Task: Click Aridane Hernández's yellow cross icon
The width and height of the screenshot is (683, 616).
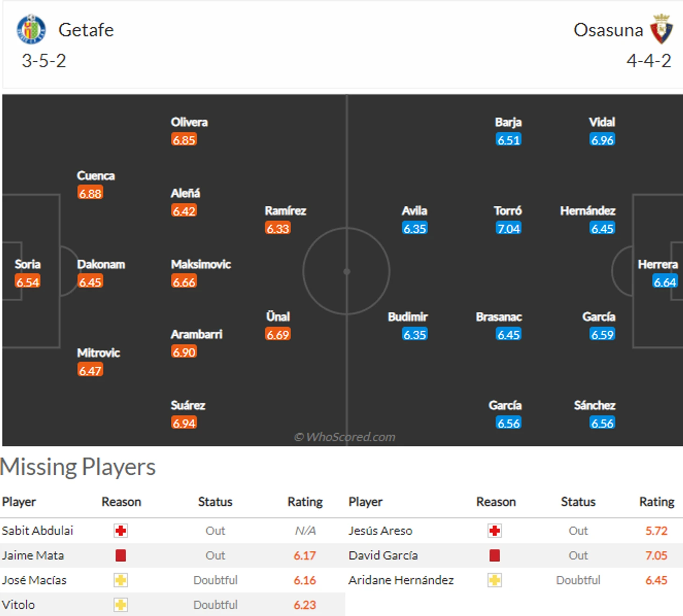Action: [x=494, y=580]
